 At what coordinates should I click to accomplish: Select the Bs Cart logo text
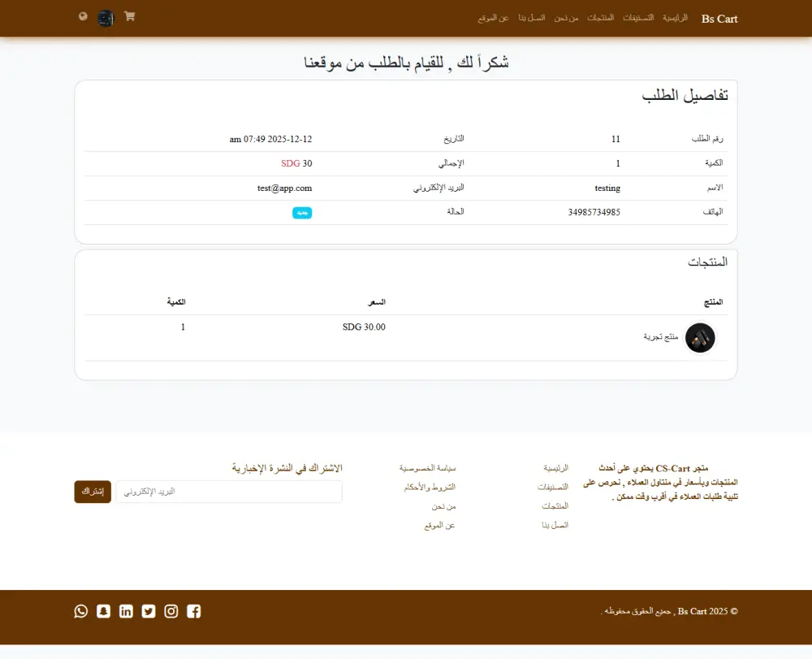tap(719, 19)
